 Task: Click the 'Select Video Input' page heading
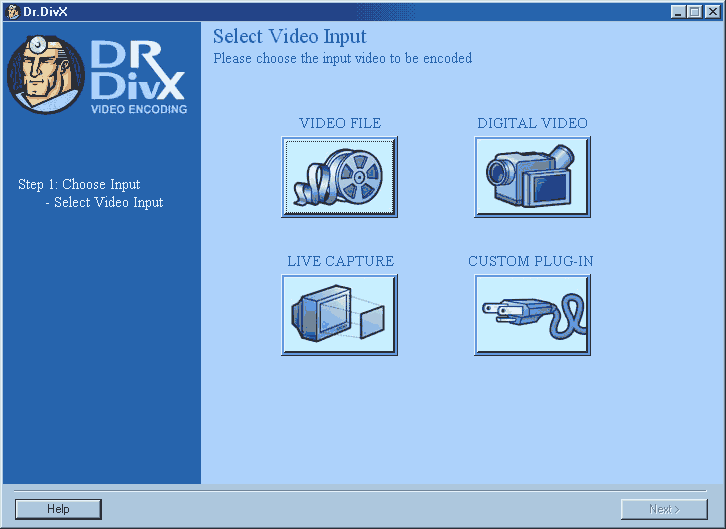point(289,37)
